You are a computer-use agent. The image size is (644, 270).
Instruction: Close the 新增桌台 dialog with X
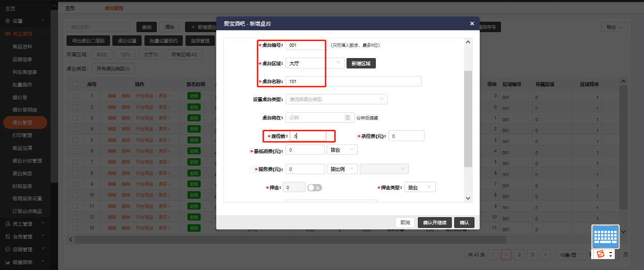coord(472,24)
